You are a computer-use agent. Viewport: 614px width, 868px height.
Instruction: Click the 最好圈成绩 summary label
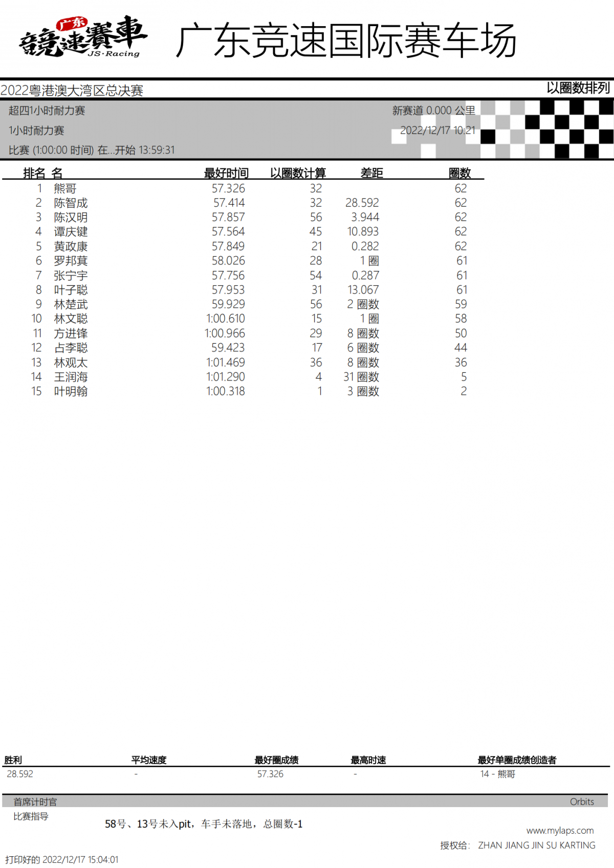click(x=276, y=760)
